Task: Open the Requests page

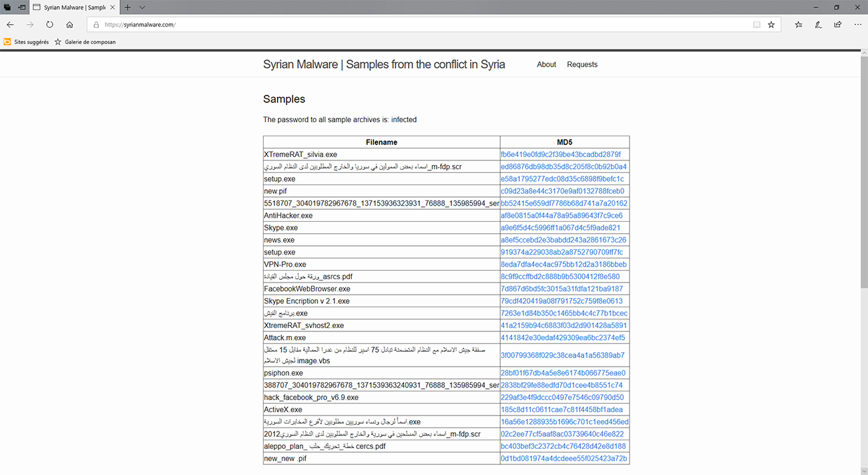Action: click(582, 64)
